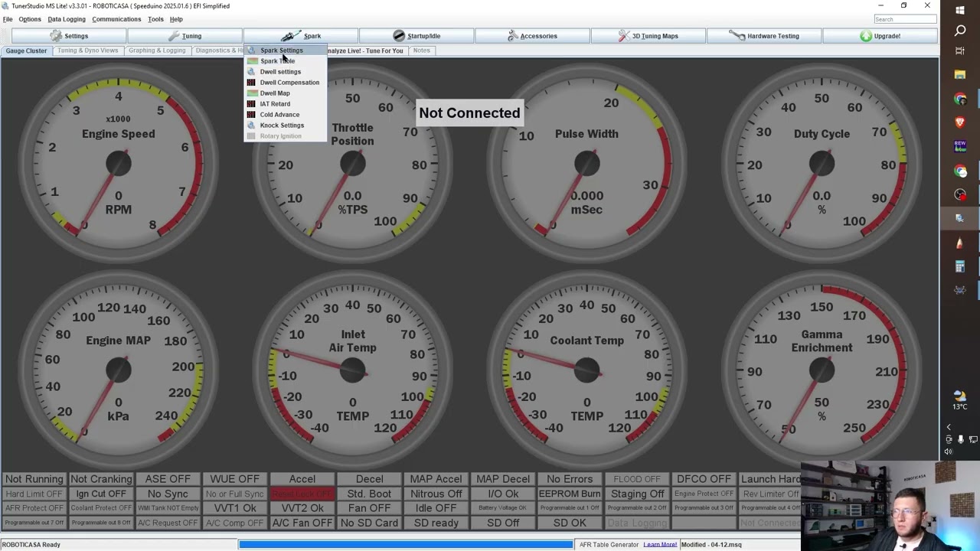Screen dimensions: 980x551
Task: Click the Throttle Position gauge
Action: [352, 162]
